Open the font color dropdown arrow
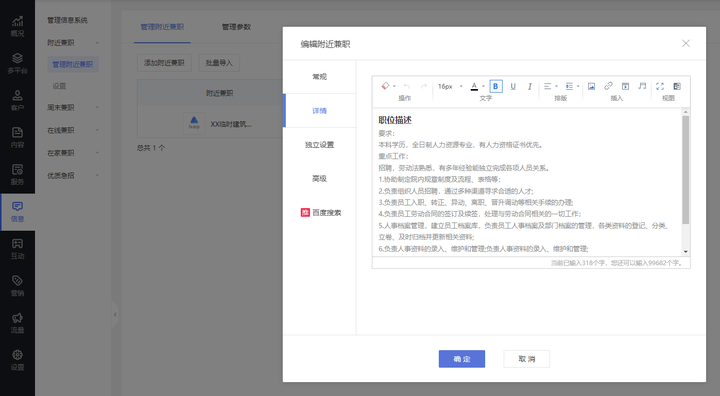The width and height of the screenshot is (720, 396). click(x=483, y=86)
